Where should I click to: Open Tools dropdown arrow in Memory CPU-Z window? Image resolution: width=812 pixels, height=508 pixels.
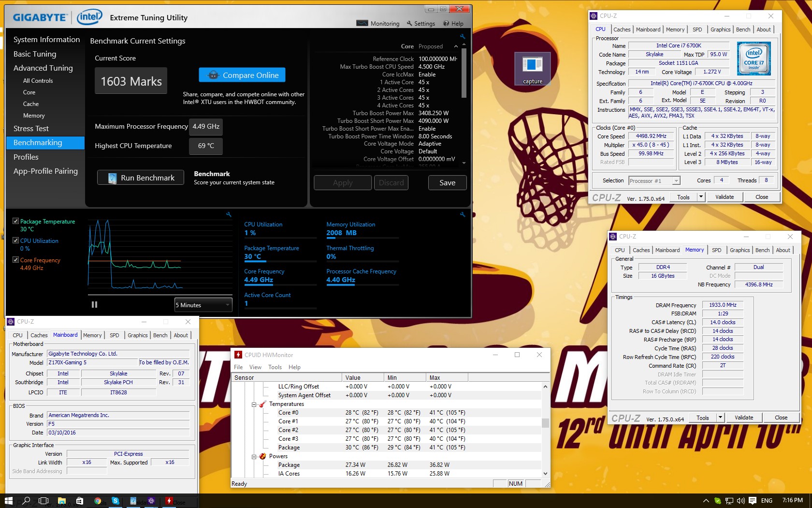(x=720, y=418)
